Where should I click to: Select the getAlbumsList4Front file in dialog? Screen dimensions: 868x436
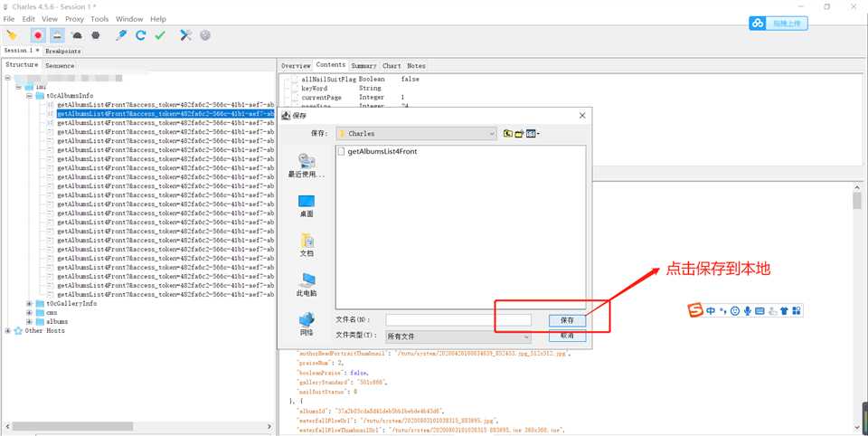click(378, 151)
